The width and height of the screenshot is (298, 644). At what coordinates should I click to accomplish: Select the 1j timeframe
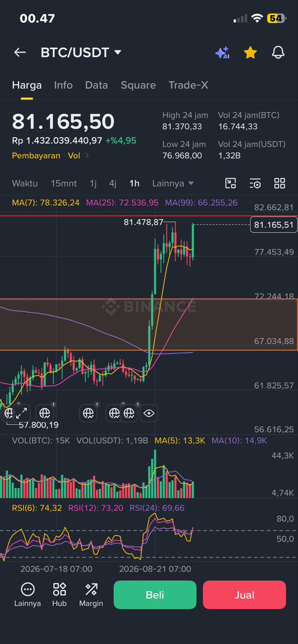[x=94, y=183]
